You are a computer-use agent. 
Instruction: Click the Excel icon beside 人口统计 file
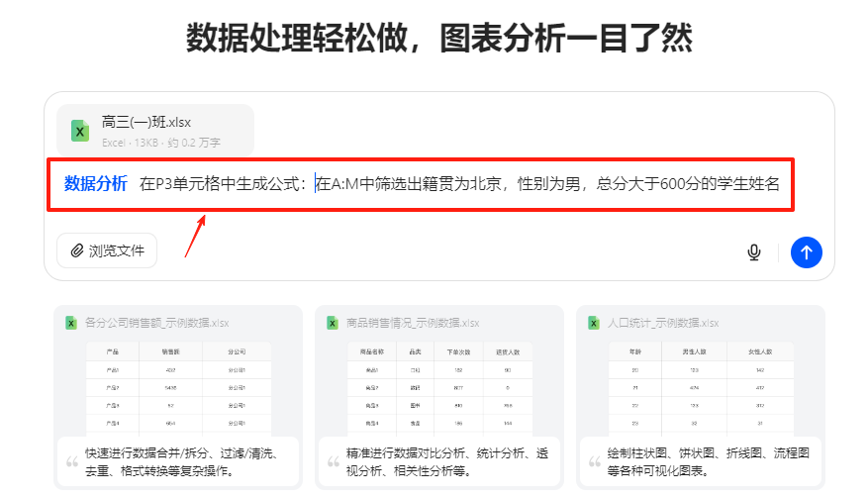(x=594, y=323)
